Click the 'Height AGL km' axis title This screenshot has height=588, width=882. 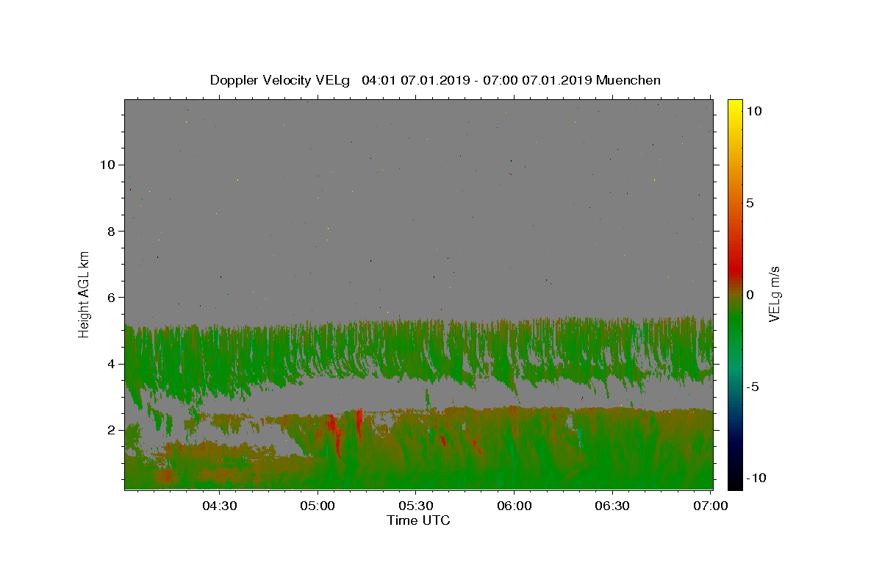(x=85, y=294)
